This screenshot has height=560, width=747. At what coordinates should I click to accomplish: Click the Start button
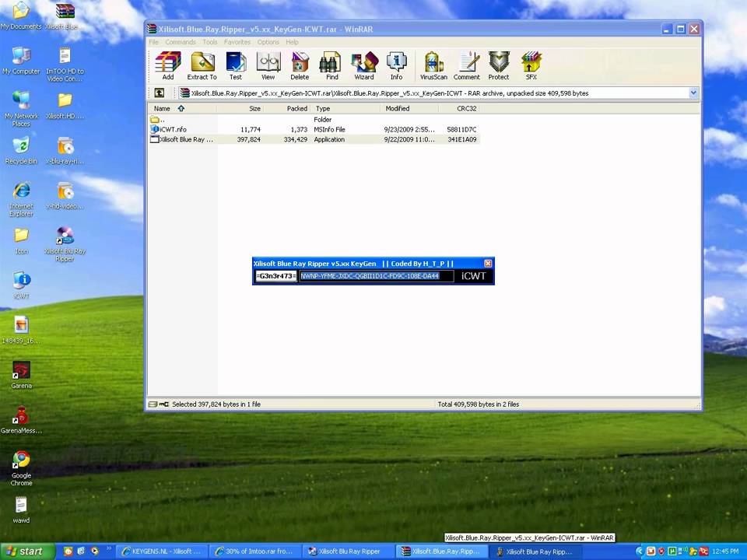coord(27,551)
